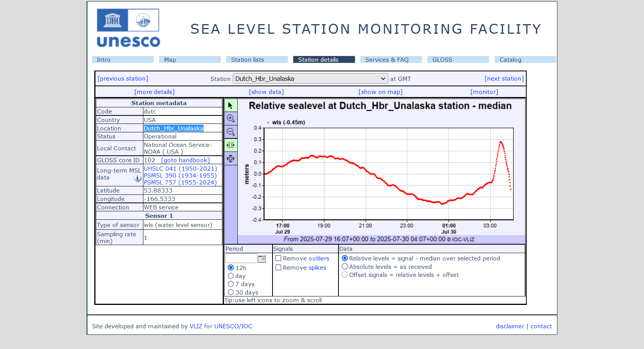Enable the Remove spikes checkbox
The width and height of the screenshot is (644, 349).
point(278,268)
